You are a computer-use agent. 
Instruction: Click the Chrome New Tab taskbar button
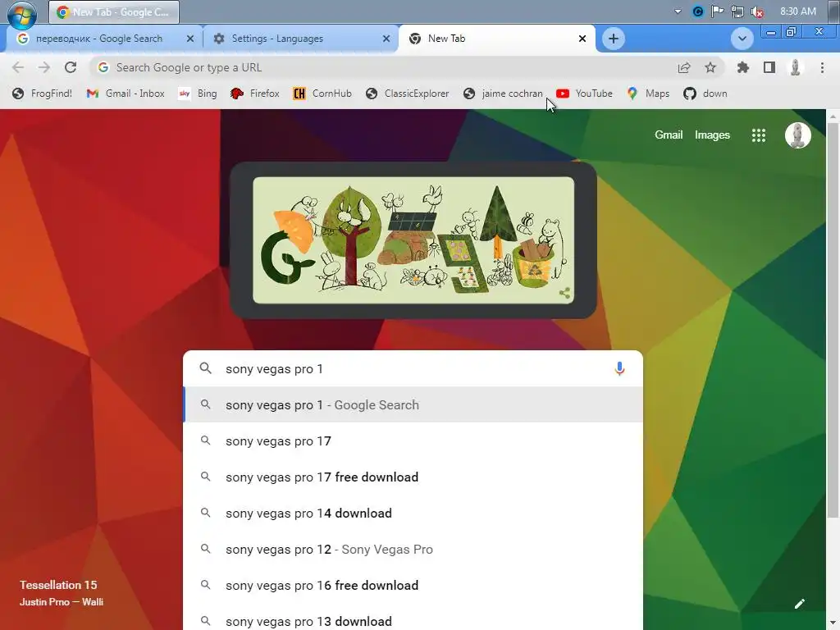(x=113, y=11)
